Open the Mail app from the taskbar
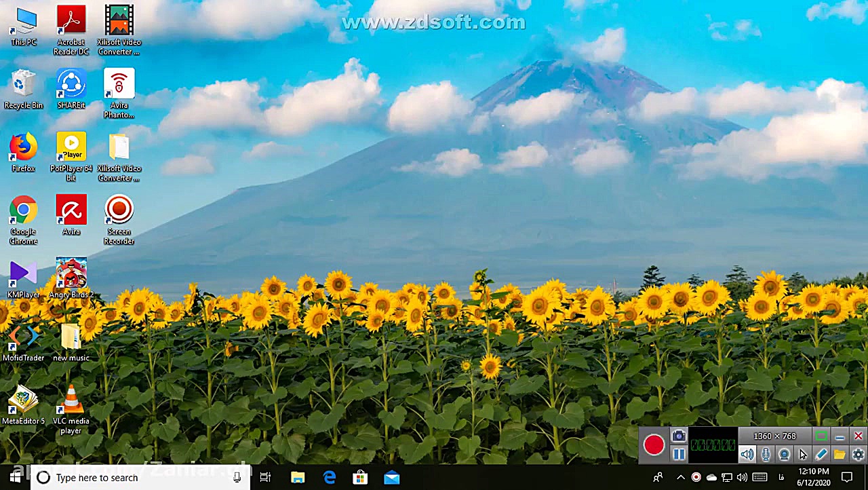 click(x=392, y=478)
